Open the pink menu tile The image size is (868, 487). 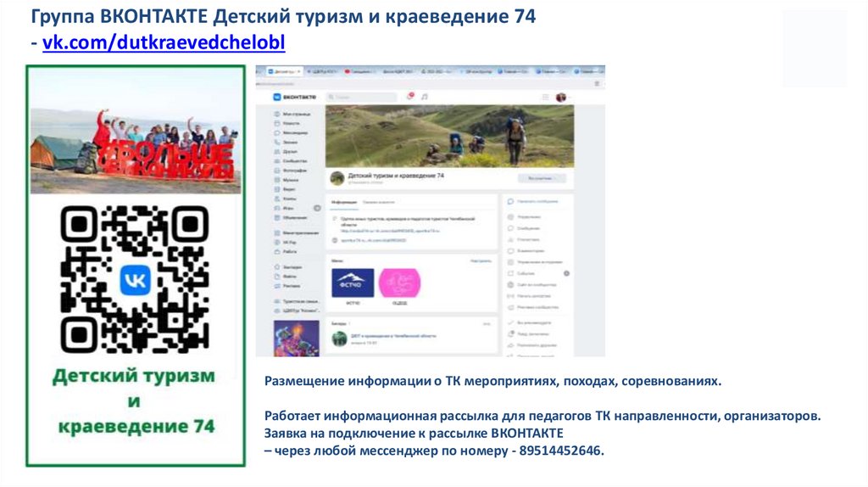click(400, 283)
